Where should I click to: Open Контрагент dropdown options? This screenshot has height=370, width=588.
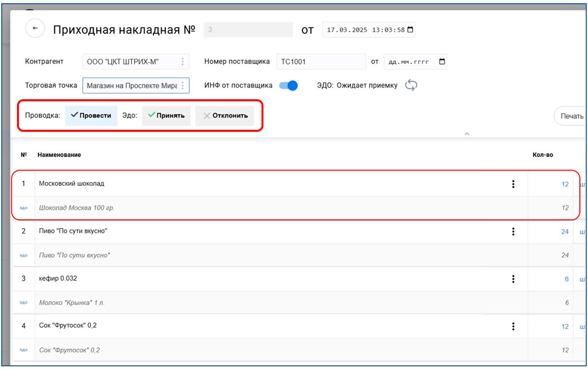point(183,62)
